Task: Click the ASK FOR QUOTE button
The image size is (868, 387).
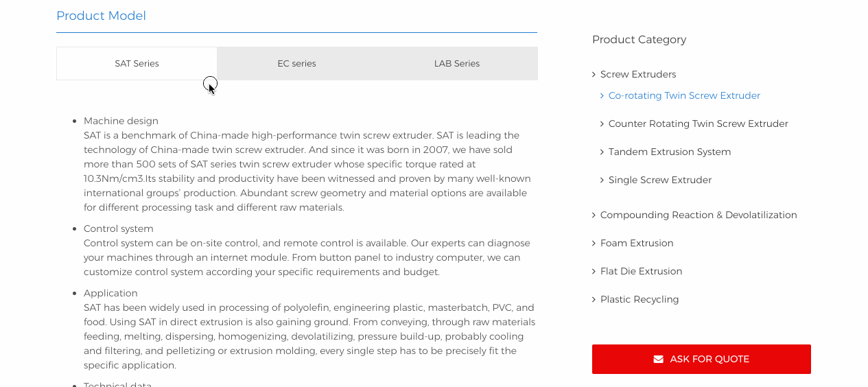Action: [x=701, y=359]
